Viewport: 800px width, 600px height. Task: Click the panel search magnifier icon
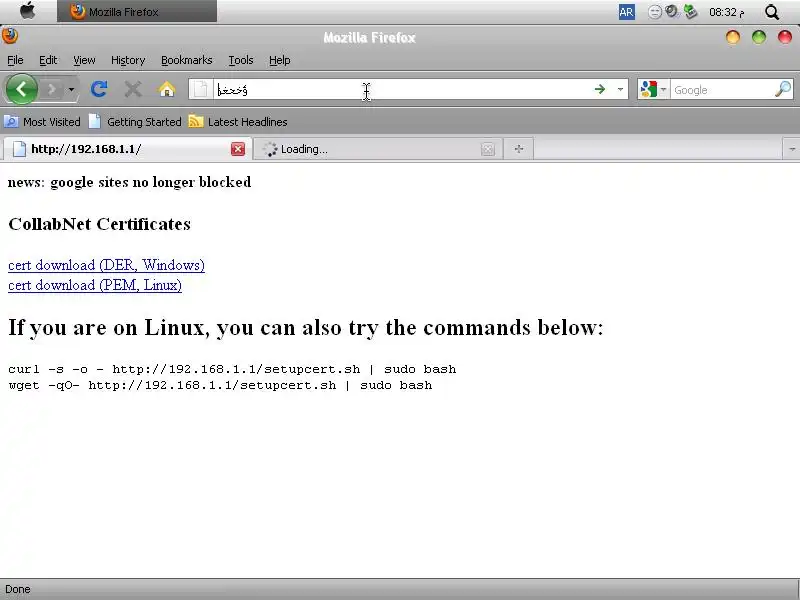pos(772,12)
